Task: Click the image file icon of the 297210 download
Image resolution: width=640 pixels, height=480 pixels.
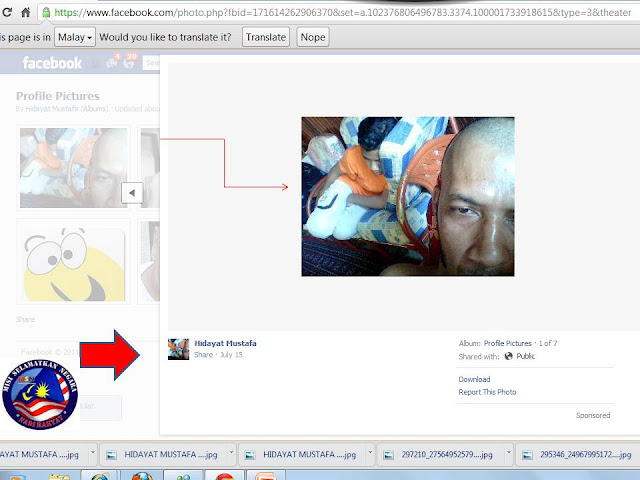Action: point(389,455)
